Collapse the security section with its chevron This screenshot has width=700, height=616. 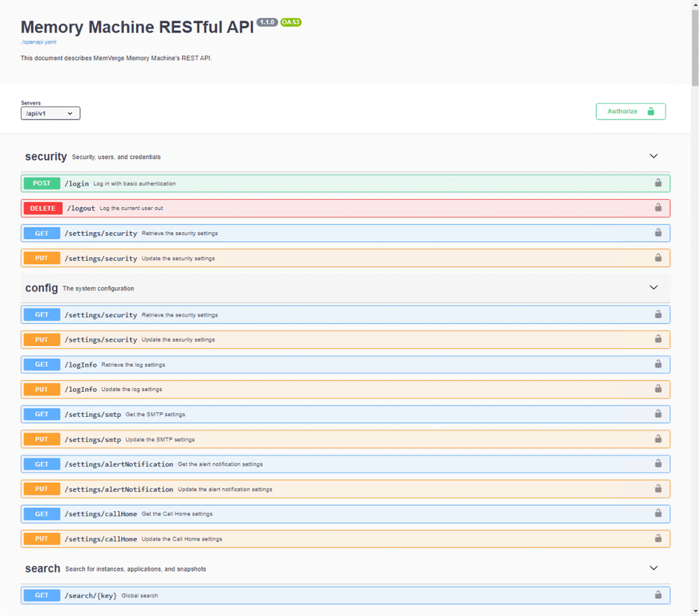(653, 156)
